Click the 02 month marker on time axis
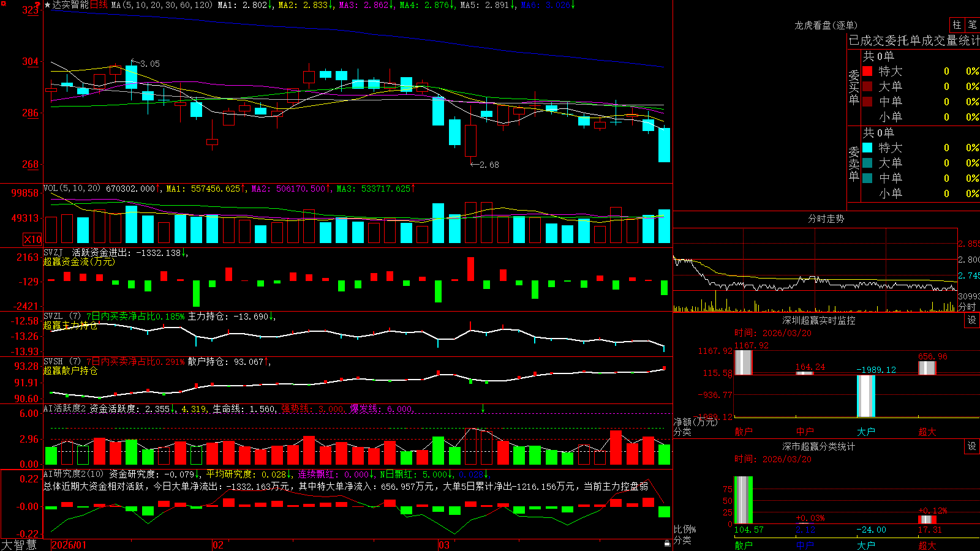Screen dimensions: 980x551 click(x=218, y=545)
